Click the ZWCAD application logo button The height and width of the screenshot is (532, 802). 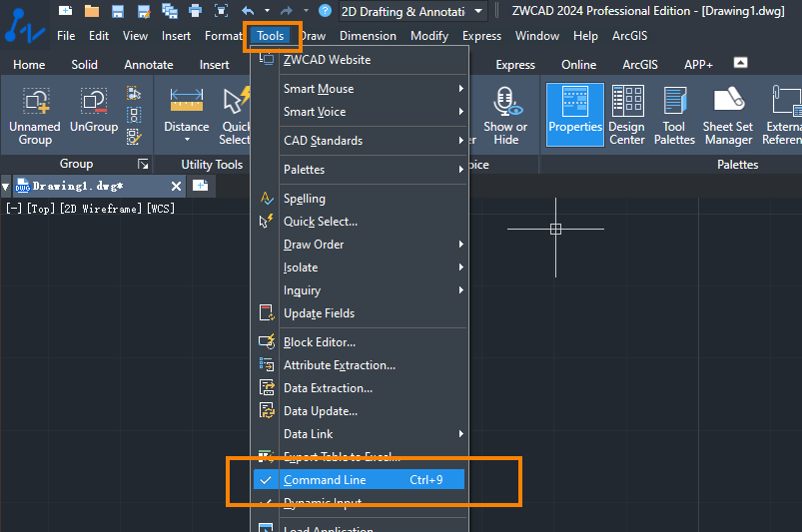[23, 26]
